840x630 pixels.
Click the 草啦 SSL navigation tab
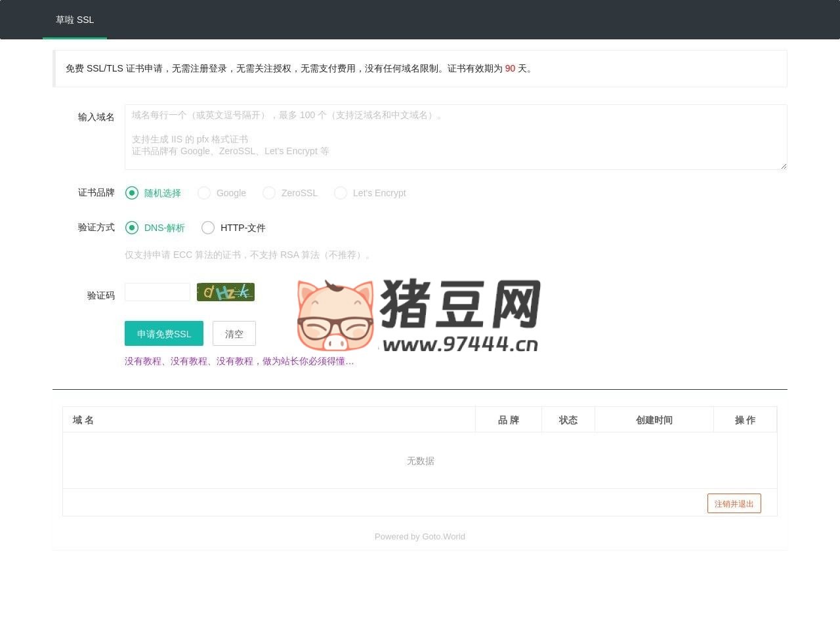coord(75,20)
